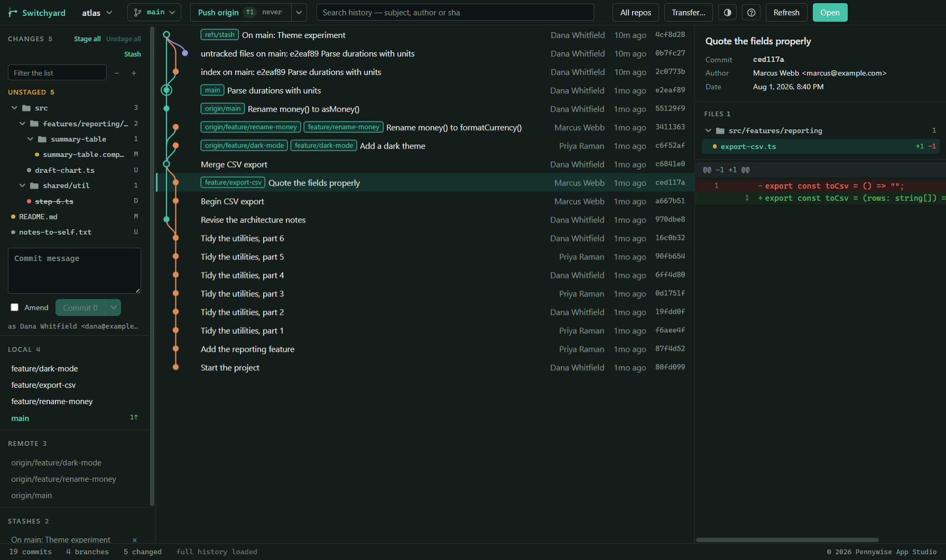Drop the Theme experiment stash entry
The image size is (946, 560).
tap(135, 540)
